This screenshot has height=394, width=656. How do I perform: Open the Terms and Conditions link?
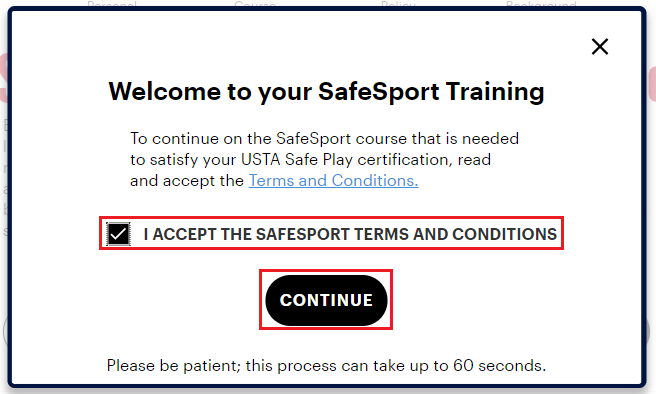[333, 181]
